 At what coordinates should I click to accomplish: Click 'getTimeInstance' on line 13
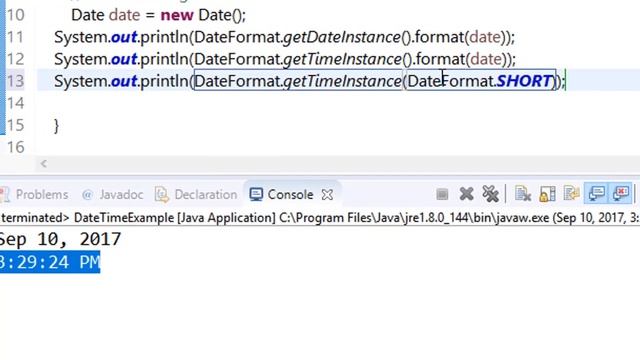(342, 81)
